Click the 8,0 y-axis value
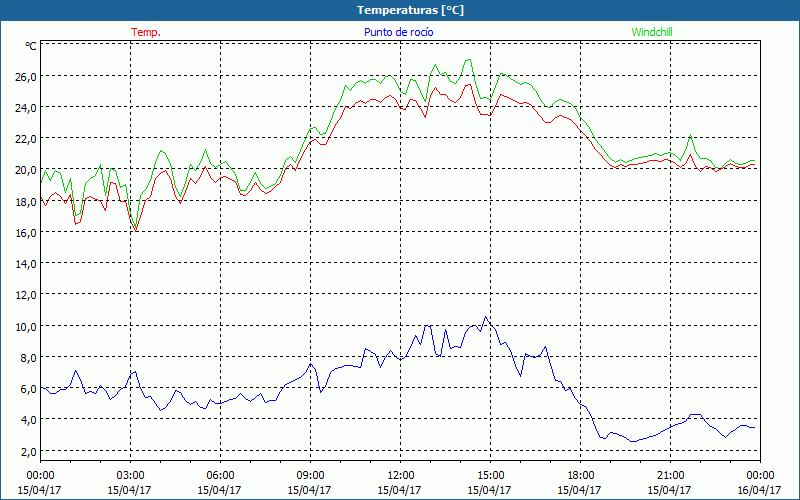Viewport: 800px width, 500px height. coord(29,358)
